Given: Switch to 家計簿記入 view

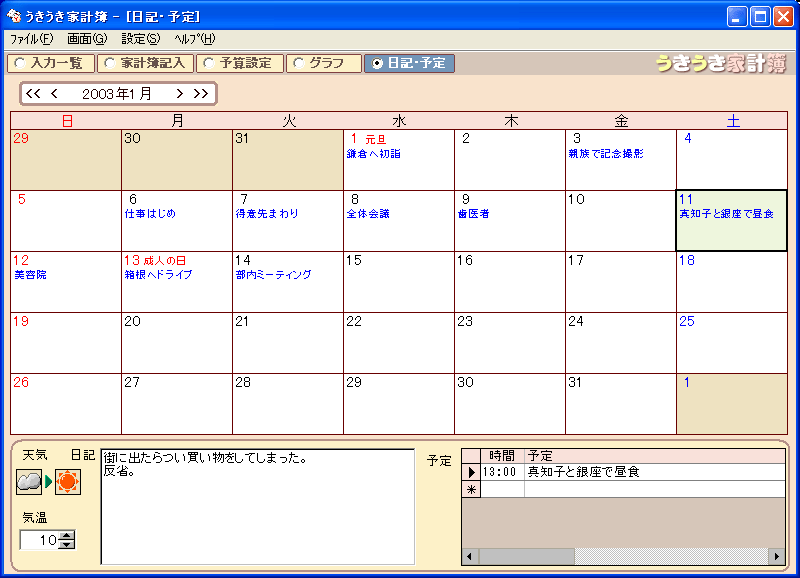Looking at the screenshot, I should 145,63.
